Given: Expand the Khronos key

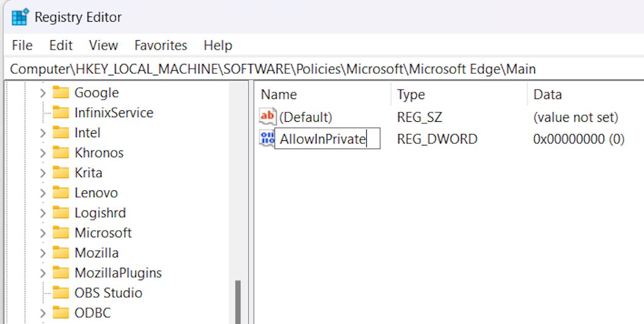Looking at the screenshot, I should click(43, 153).
